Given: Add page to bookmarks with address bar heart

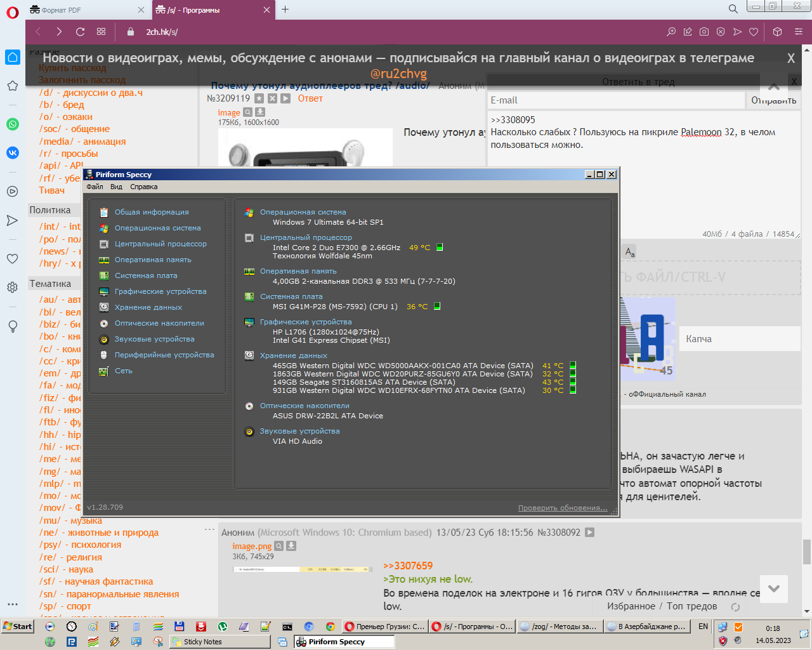Looking at the screenshot, I should tap(754, 32).
